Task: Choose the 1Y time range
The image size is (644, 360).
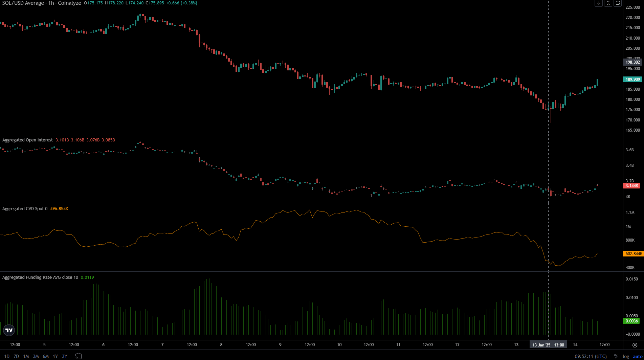Action: 55,356
